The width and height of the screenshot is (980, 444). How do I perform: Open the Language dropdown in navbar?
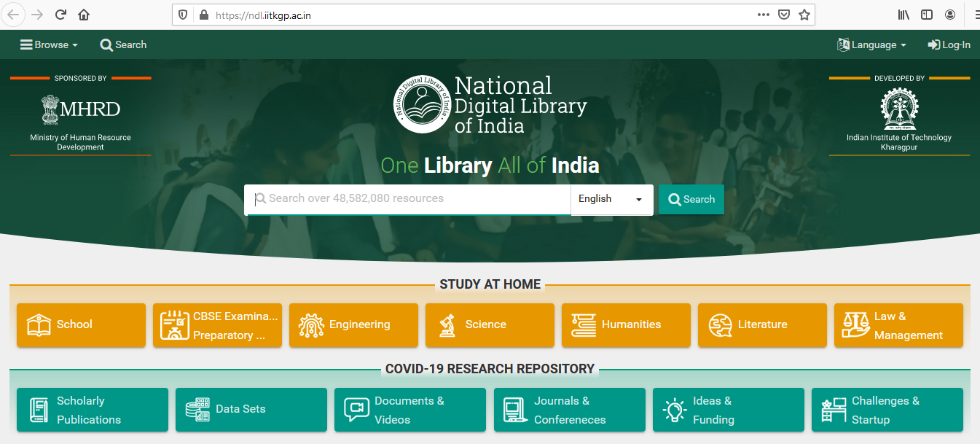coord(871,44)
